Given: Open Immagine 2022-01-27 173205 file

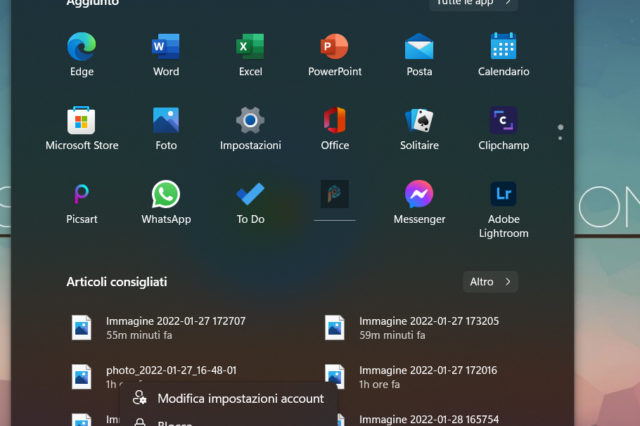Looking at the screenshot, I should (412, 328).
